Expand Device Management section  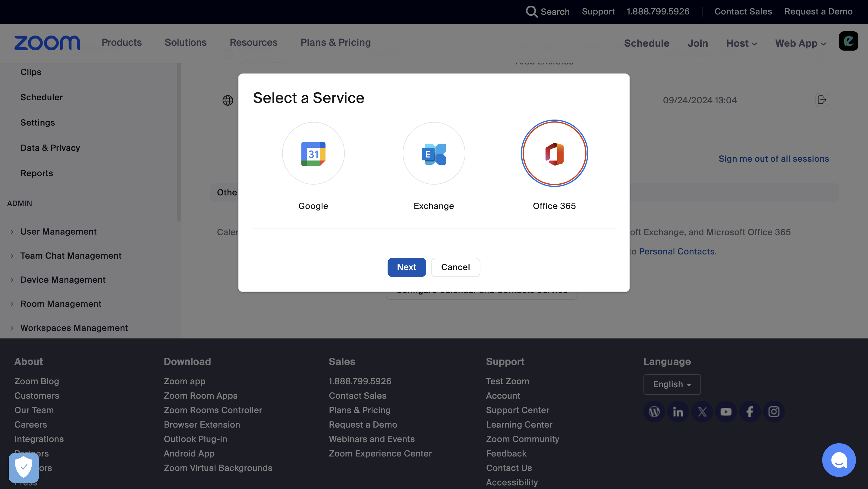coord(63,280)
